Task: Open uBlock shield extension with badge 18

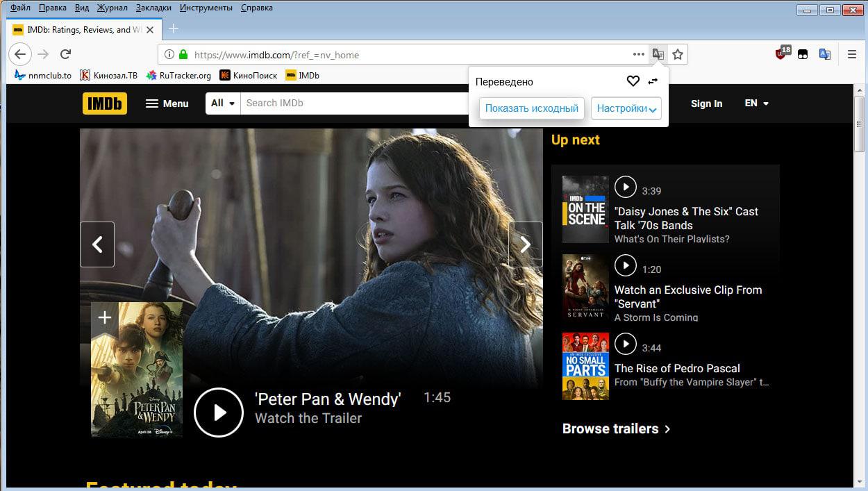Action: coord(783,53)
